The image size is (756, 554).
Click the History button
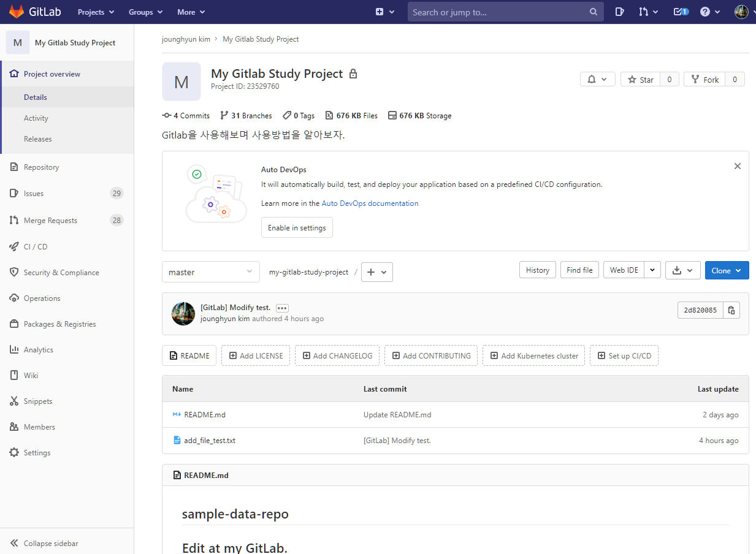point(538,270)
